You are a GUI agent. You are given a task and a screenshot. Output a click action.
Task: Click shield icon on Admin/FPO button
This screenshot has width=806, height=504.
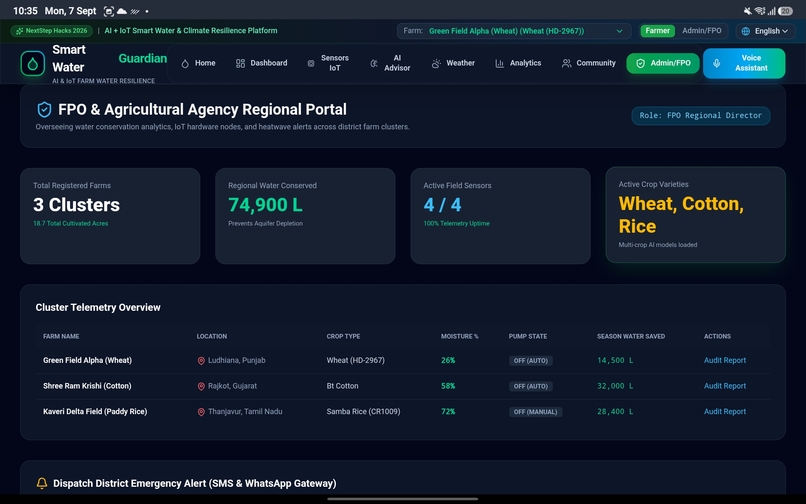click(640, 63)
